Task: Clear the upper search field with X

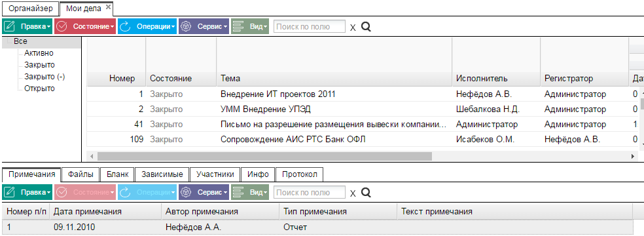Action: (x=353, y=28)
